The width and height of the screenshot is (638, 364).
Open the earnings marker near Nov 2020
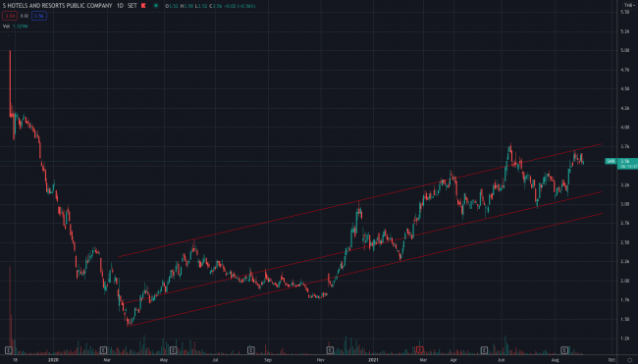[330, 350]
